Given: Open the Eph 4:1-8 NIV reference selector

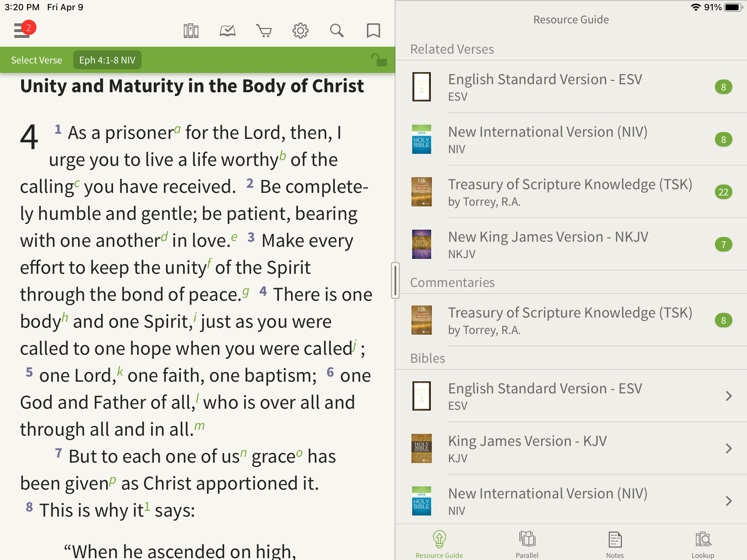Looking at the screenshot, I should (x=107, y=60).
